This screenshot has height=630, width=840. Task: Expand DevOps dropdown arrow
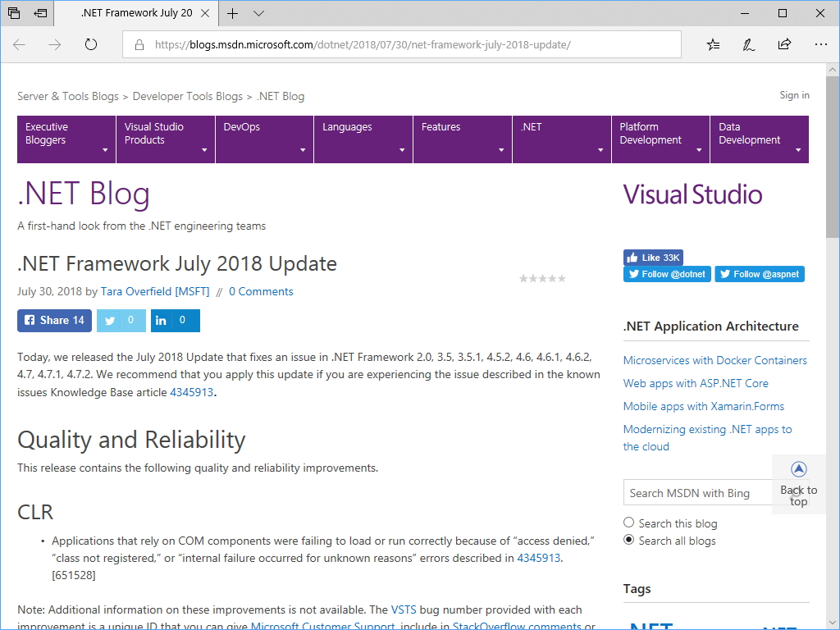[x=303, y=151]
